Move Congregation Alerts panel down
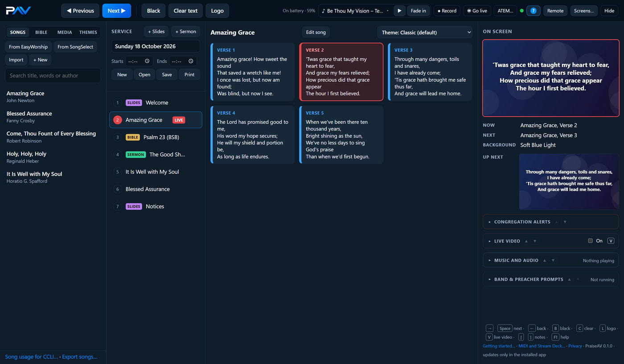Screen dimensions: 624x364 [565, 222]
